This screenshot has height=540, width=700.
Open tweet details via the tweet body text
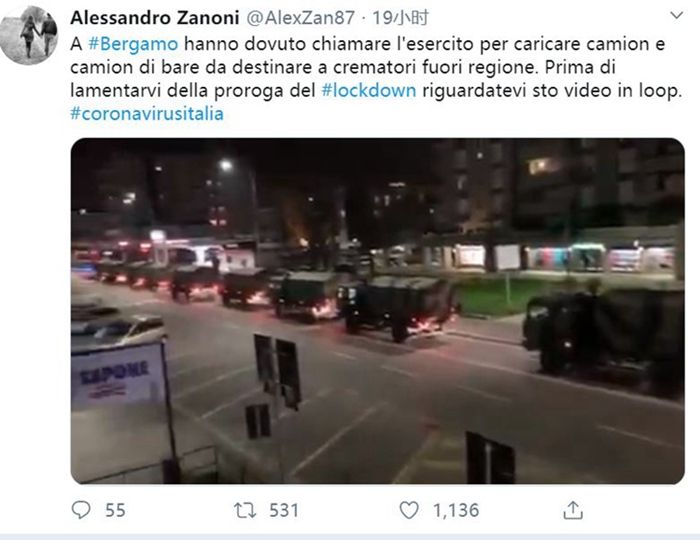coord(376,67)
